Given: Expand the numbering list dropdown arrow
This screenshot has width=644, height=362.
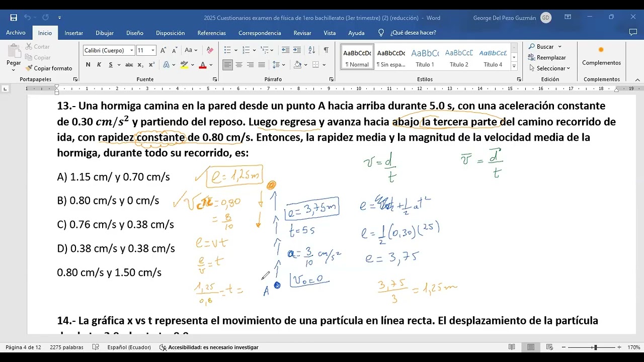Looking at the screenshot, I should pos(254,50).
